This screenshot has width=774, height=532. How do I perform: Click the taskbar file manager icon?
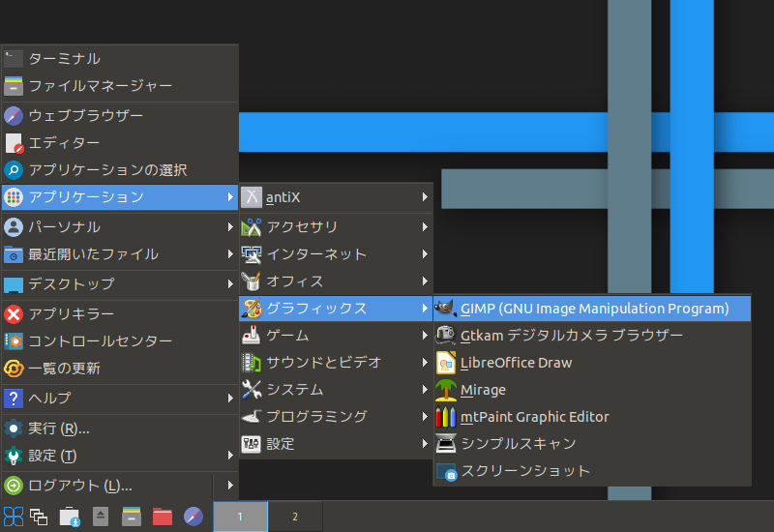pyautogui.click(x=132, y=517)
